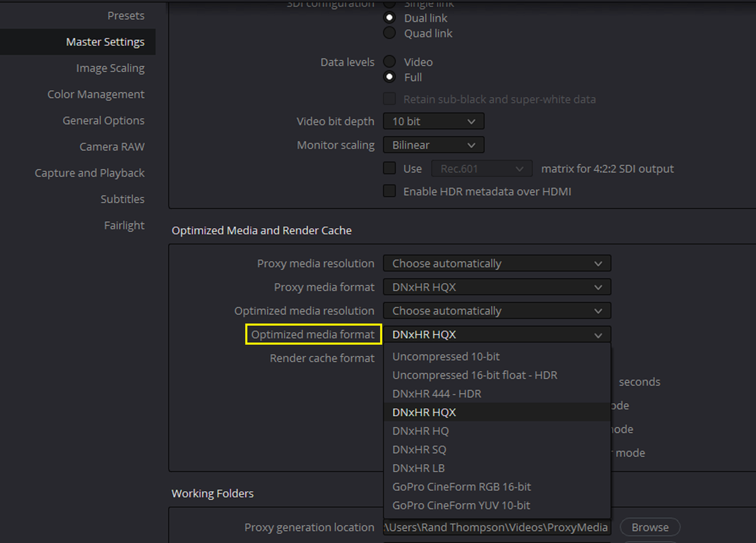Screen dimensions: 756x543
Task: Click the Working Folders section heading
Action: (x=212, y=494)
